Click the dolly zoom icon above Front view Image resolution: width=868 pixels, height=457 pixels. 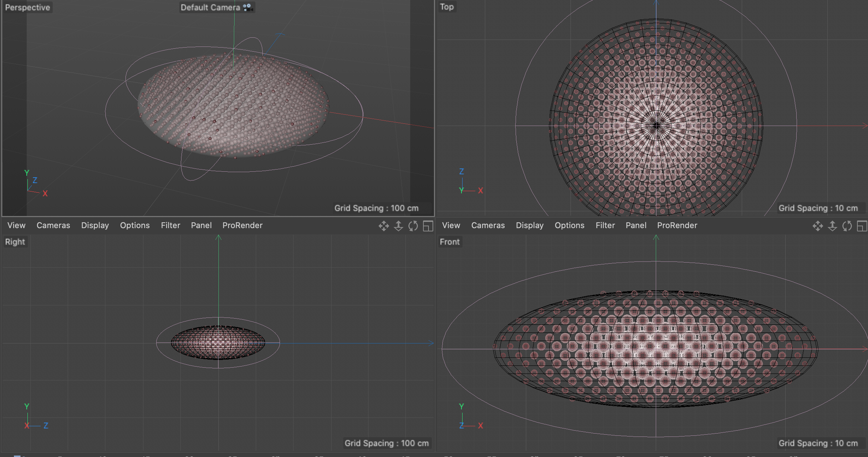(832, 226)
